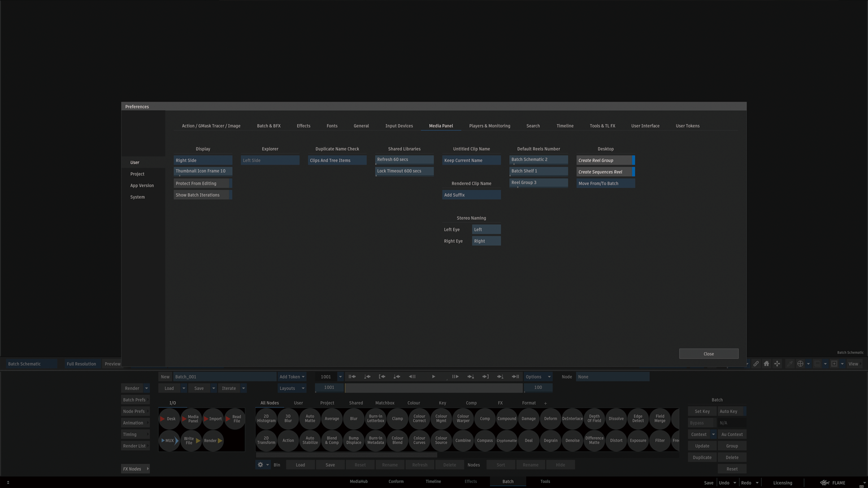Click the Thumbnail Icon Frame 10 slider field

coord(202,171)
